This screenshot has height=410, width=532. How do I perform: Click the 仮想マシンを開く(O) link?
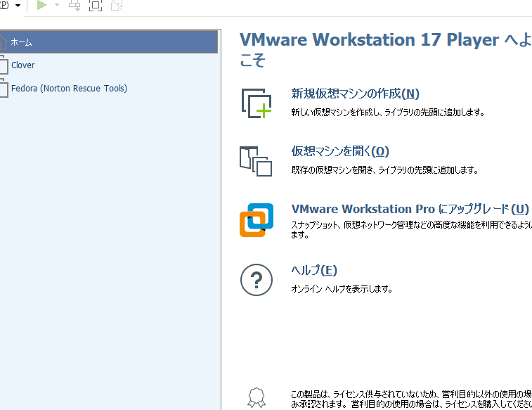[x=340, y=151]
